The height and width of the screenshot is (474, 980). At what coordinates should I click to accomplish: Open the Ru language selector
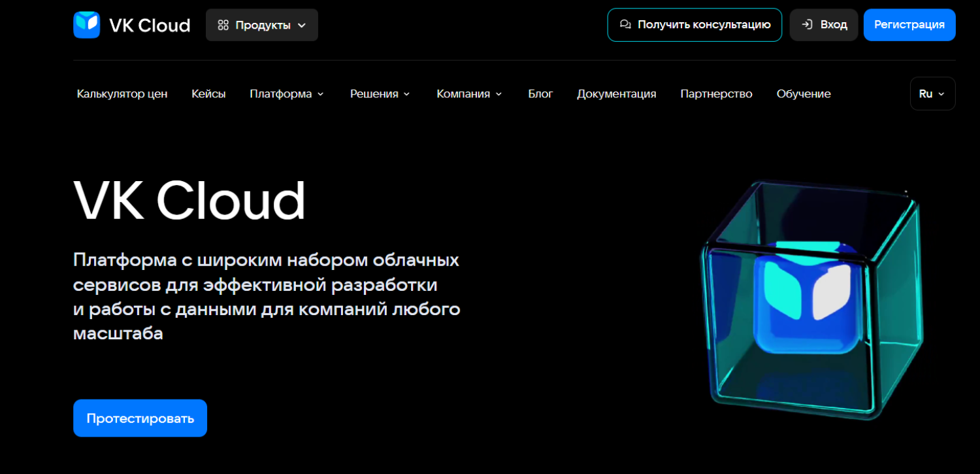tap(932, 93)
